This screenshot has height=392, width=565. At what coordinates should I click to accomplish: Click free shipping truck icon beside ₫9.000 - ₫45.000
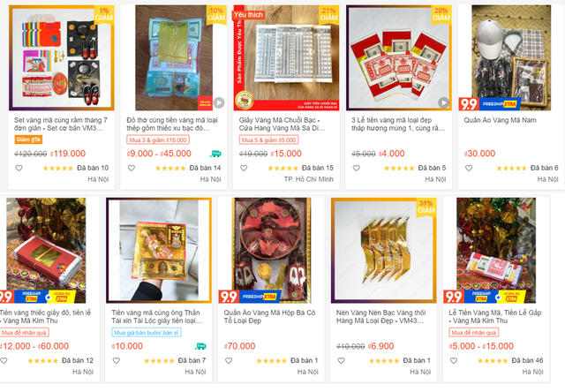point(215,154)
